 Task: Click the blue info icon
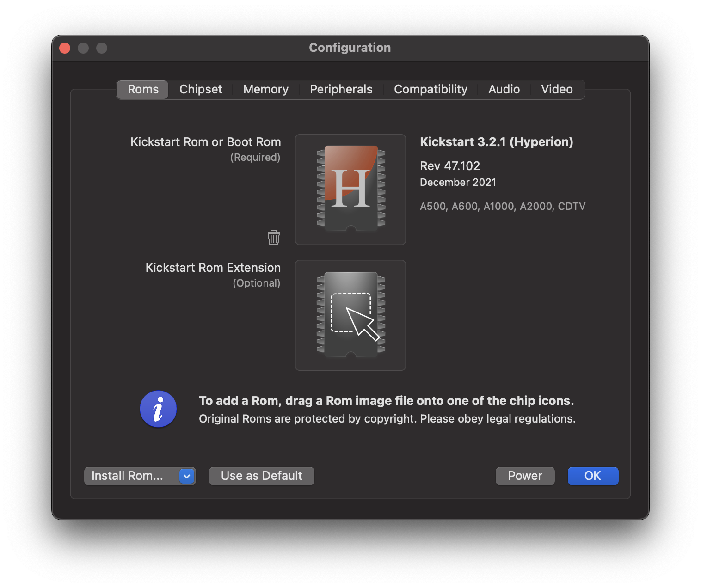(158, 409)
